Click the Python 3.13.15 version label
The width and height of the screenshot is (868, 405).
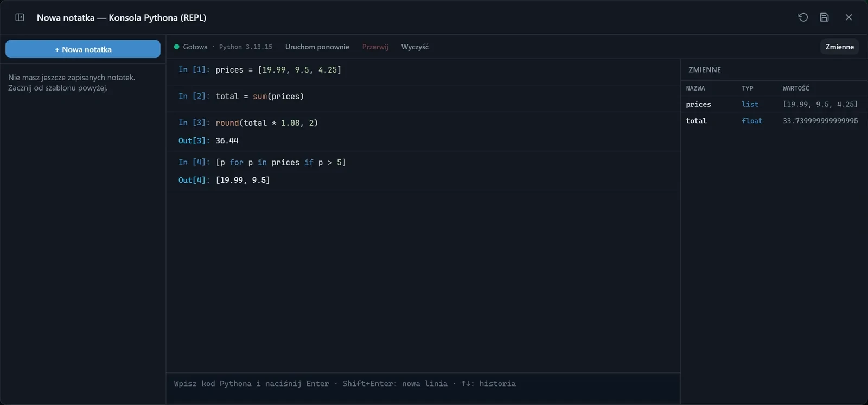246,47
